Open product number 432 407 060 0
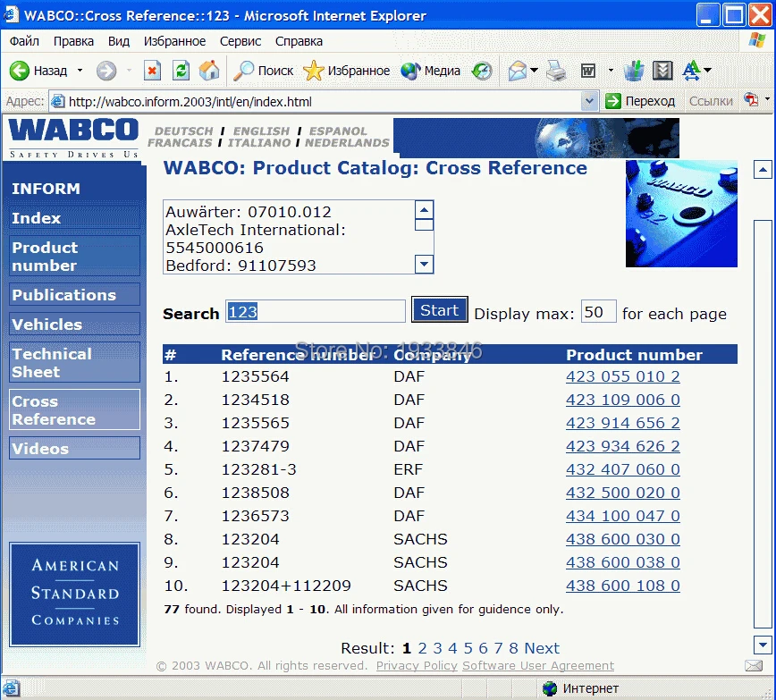This screenshot has height=700, width=776. (x=622, y=469)
